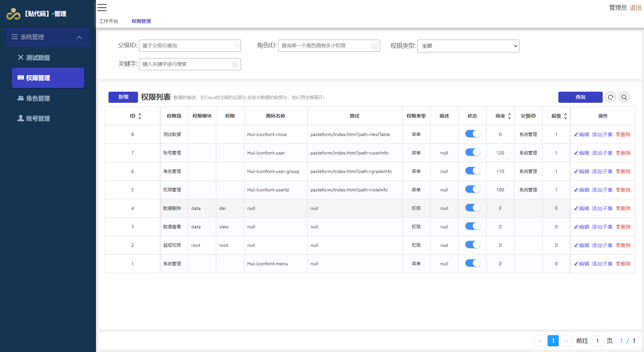Disable the status switch for 数据删除 row
This screenshot has height=352, width=644.
472,208
